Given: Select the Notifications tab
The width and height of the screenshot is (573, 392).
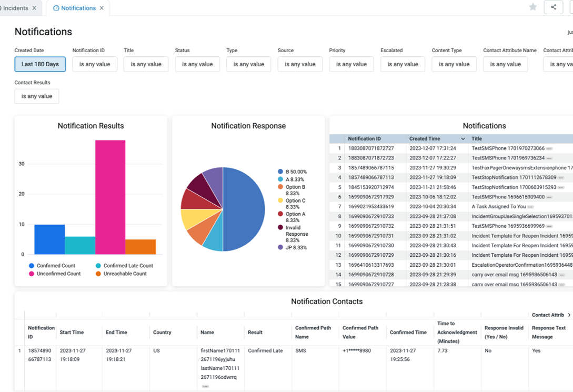Looking at the screenshot, I should [78, 8].
